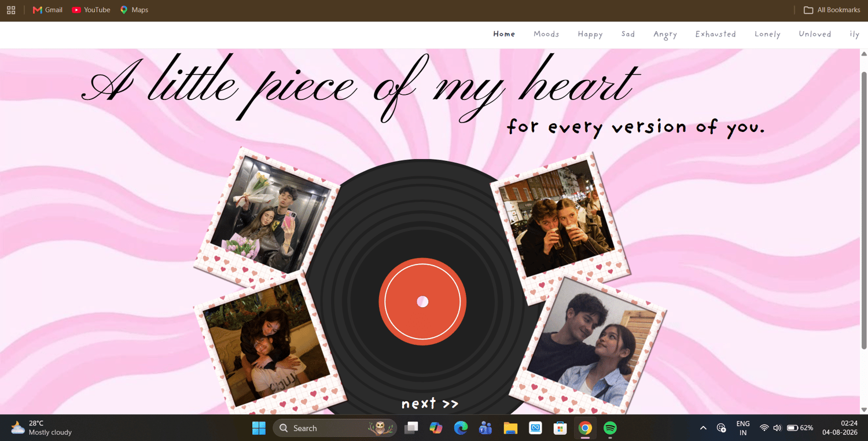Open the Lonely nav item
Screen dimensions: 868x441
[x=767, y=34]
